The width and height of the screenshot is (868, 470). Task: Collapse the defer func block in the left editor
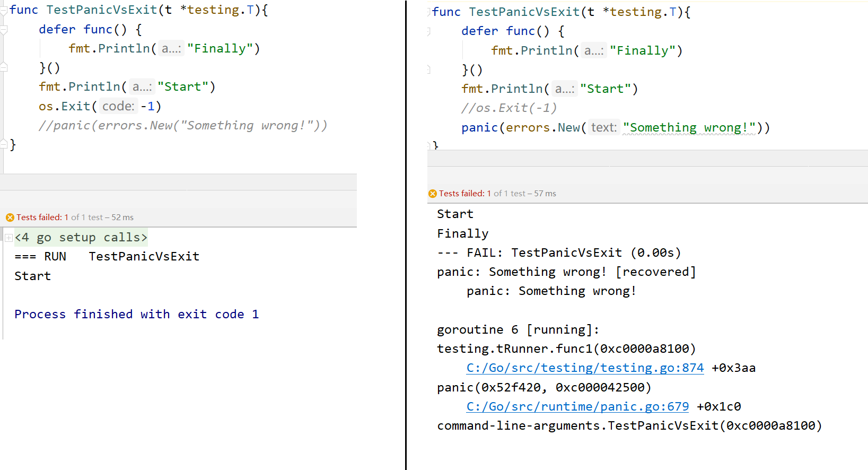pyautogui.click(x=4, y=30)
